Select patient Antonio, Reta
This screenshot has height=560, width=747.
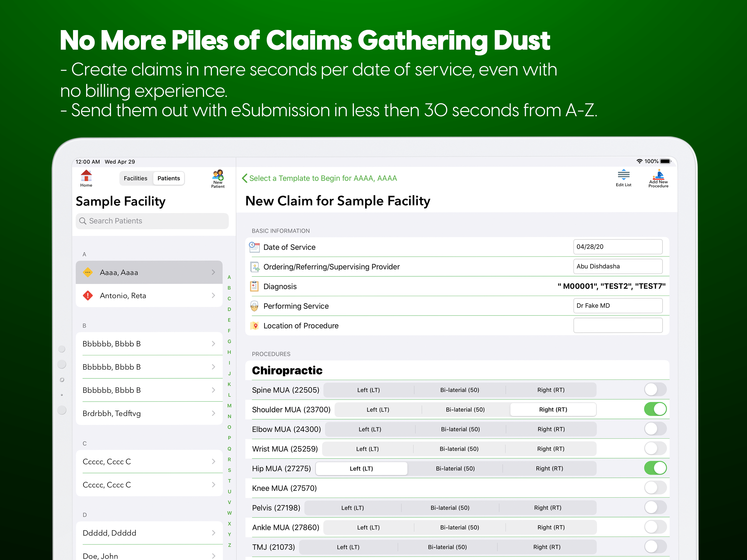149,296
